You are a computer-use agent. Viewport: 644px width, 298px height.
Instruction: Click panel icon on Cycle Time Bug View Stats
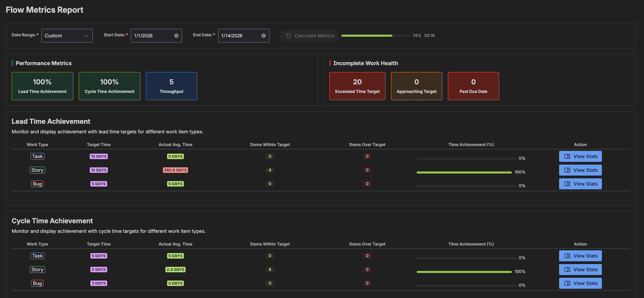[x=567, y=283]
